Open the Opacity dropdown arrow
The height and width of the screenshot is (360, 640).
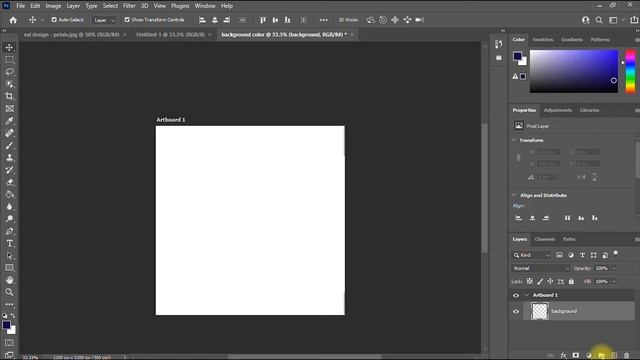coord(613,268)
